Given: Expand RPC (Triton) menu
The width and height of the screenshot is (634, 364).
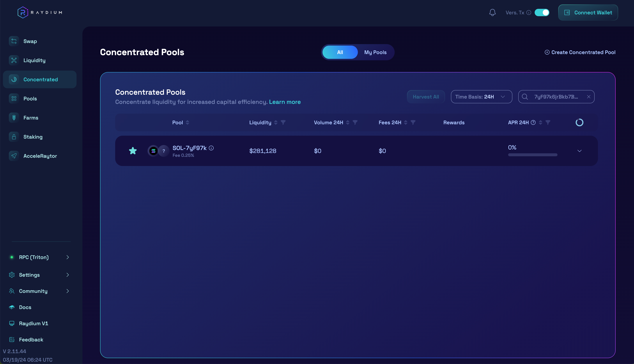Looking at the screenshot, I should tap(40, 257).
